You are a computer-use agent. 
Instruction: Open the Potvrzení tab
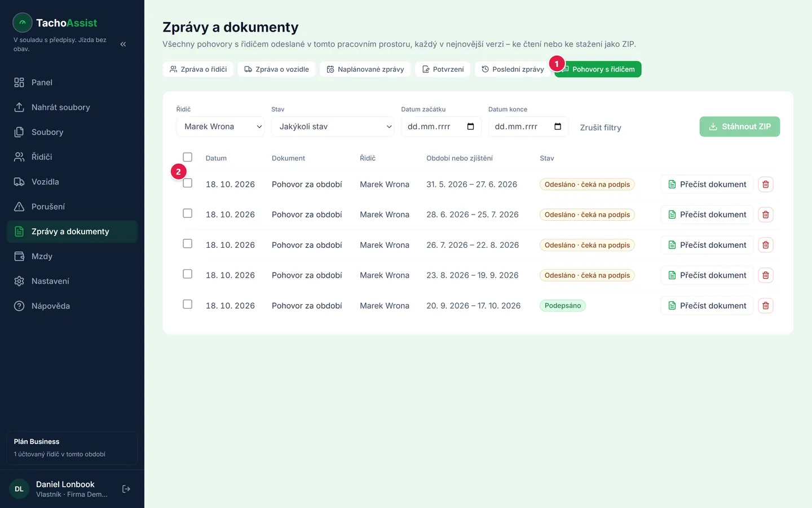443,69
